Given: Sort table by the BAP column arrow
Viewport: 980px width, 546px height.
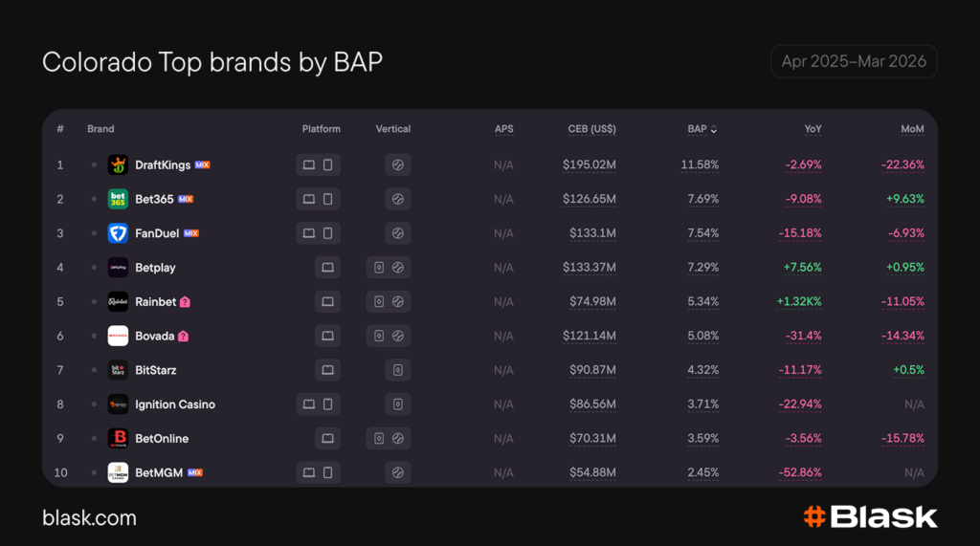Looking at the screenshot, I should [x=713, y=129].
